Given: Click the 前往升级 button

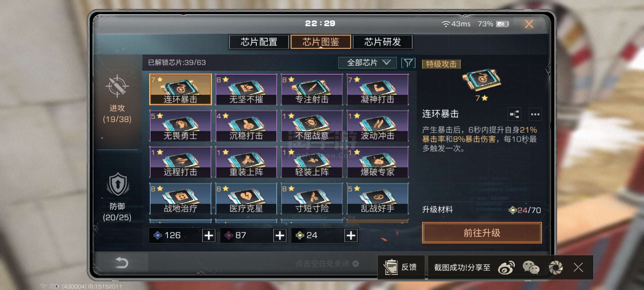Looking at the screenshot, I should point(482,233).
